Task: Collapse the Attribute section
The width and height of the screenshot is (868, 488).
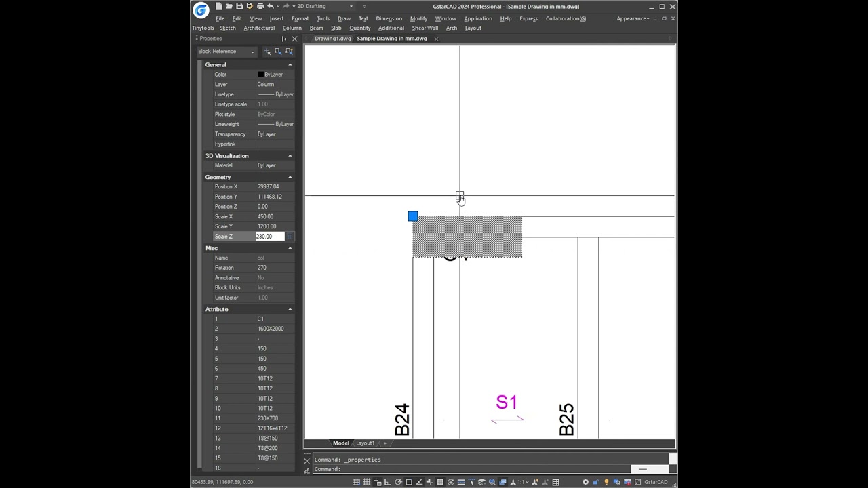Action: [x=290, y=309]
